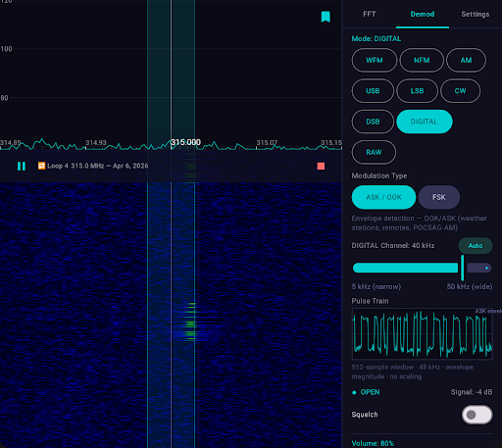Select DIGITAL demodulation mode
This screenshot has height=448, width=502.
coord(425,122)
